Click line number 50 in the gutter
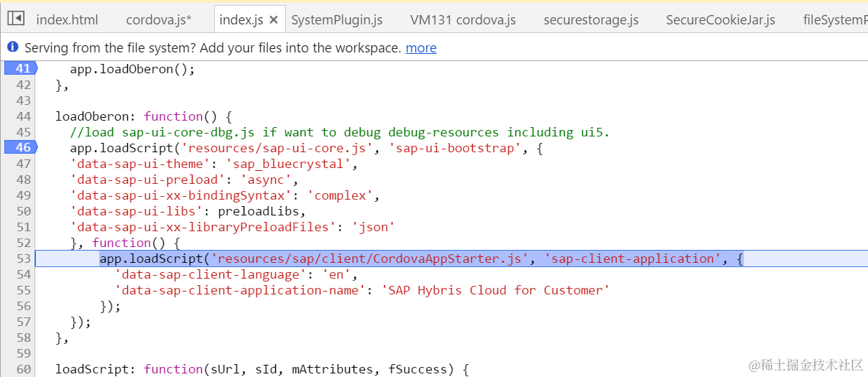The image size is (868, 377). tap(23, 211)
